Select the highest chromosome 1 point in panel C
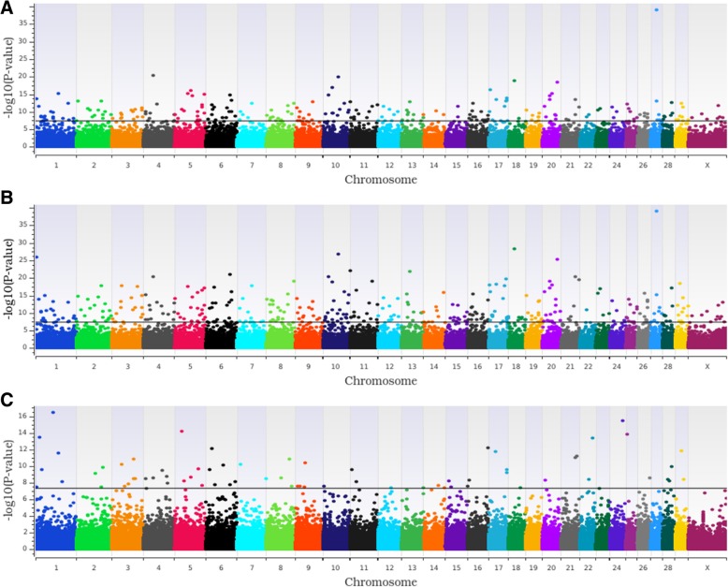The image size is (728, 587). 53,412
